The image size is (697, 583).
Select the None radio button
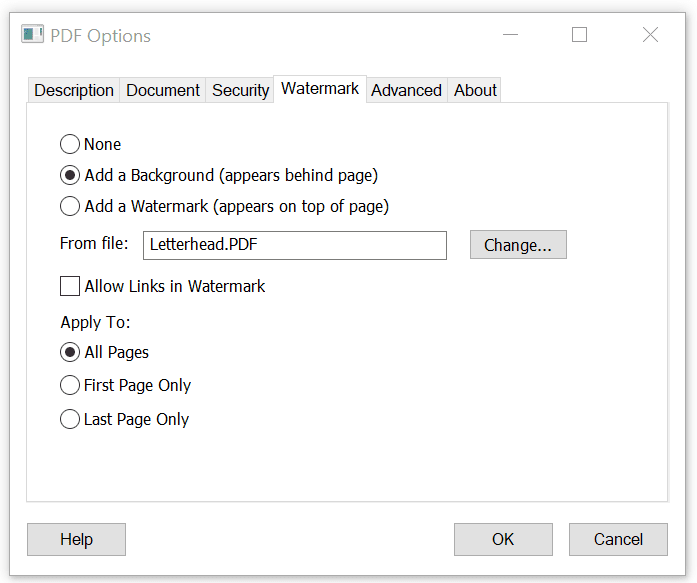(x=70, y=144)
